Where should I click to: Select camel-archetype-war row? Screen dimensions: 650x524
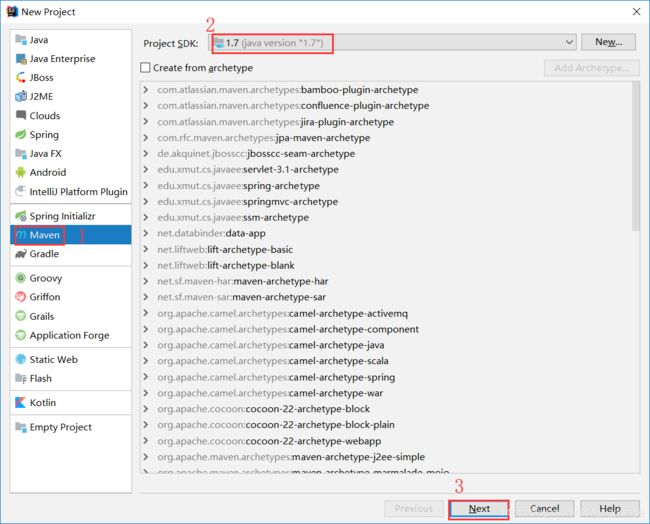pyautogui.click(x=386, y=393)
